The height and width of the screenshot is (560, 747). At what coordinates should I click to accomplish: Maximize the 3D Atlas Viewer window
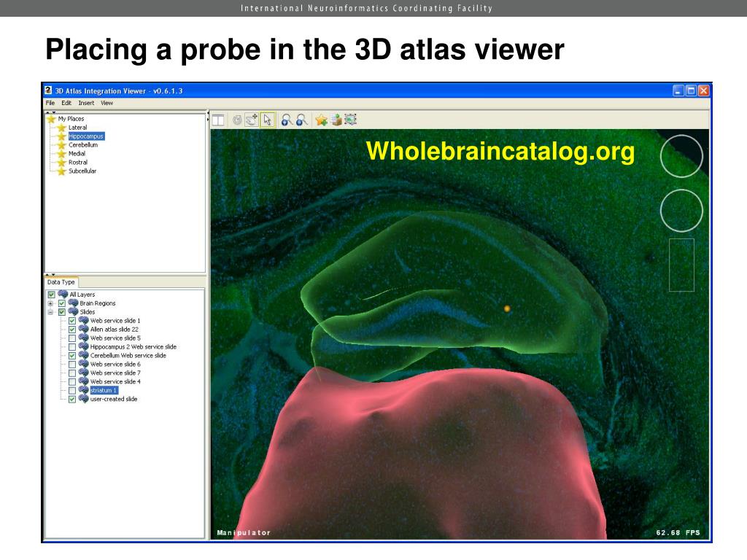691,90
